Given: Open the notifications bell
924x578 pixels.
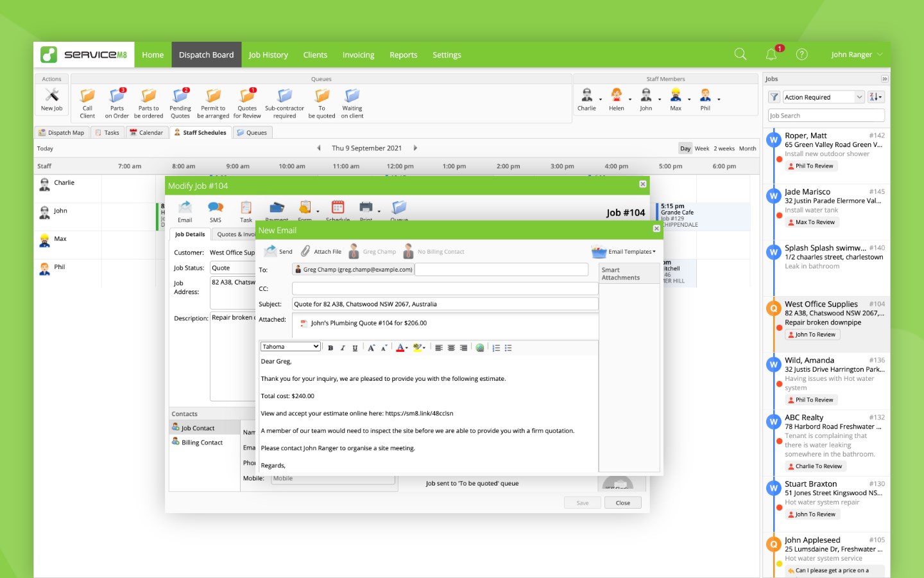Looking at the screenshot, I should (771, 55).
